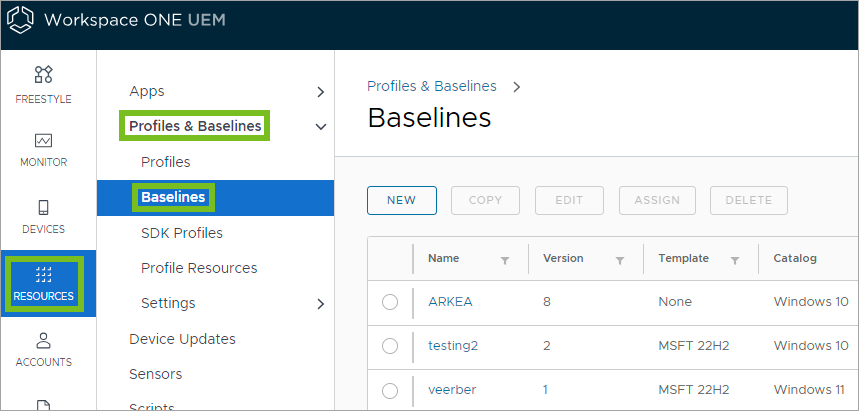Image resolution: width=859 pixels, height=411 pixels.
Task: Click the COPY button
Action: (x=485, y=201)
